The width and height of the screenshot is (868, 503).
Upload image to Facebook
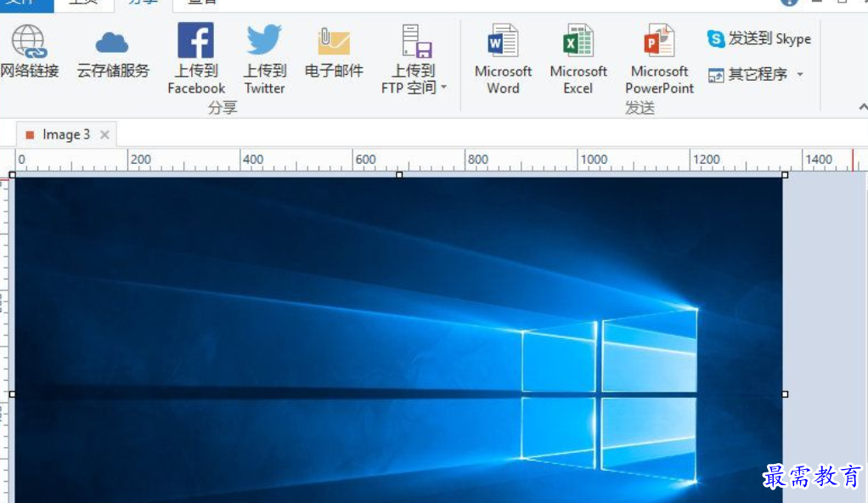tap(196, 59)
